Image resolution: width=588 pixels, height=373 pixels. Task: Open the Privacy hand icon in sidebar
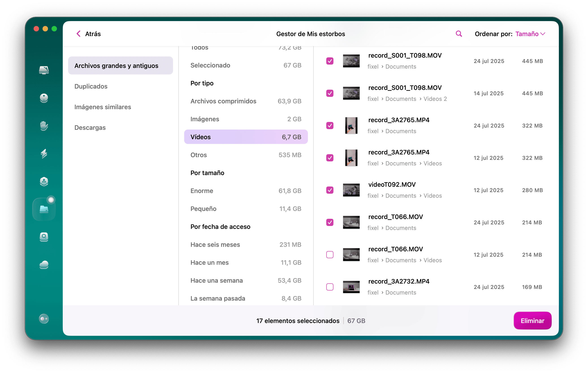[44, 126]
